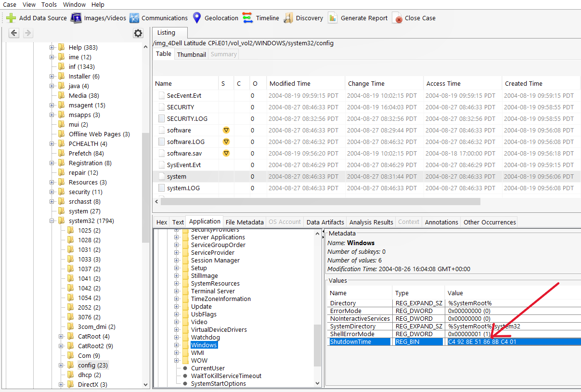This screenshot has height=392, width=581.
Task: Click the Geolocation pin icon
Action: pos(196,18)
